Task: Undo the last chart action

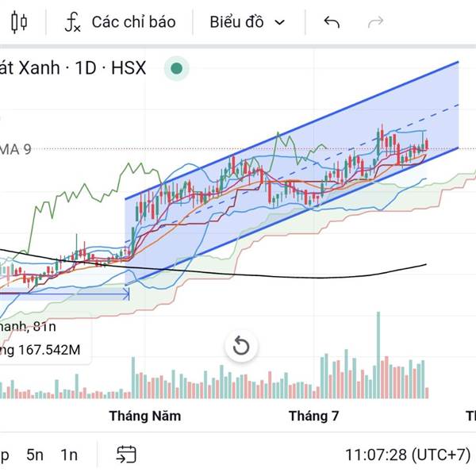Action: (x=332, y=22)
